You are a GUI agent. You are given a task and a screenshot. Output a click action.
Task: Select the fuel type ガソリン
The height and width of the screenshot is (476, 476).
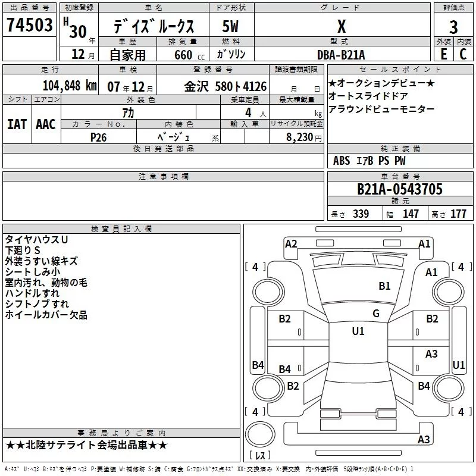(231, 54)
